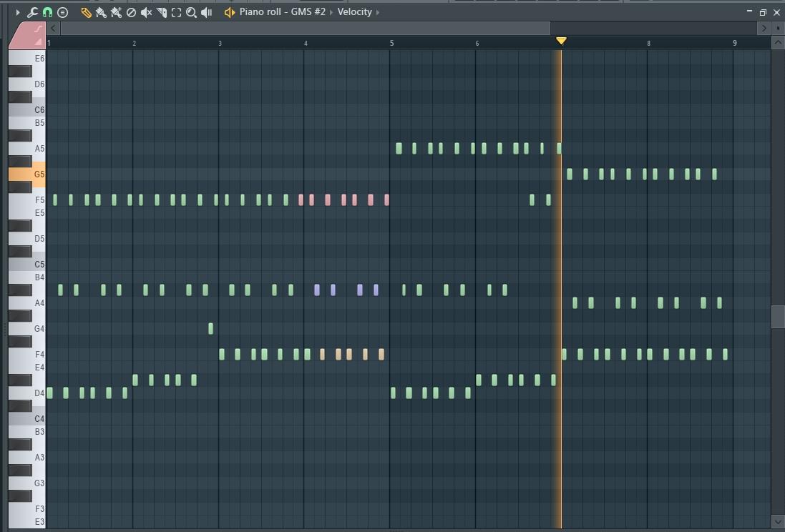Select the first purple note in bar 4
The width and height of the screenshot is (785, 532).
point(317,290)
